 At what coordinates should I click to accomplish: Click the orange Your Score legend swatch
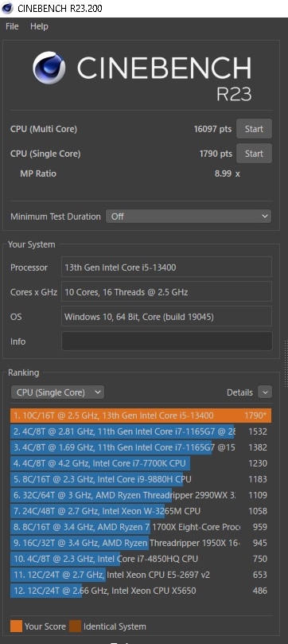(x=16, y=626)
